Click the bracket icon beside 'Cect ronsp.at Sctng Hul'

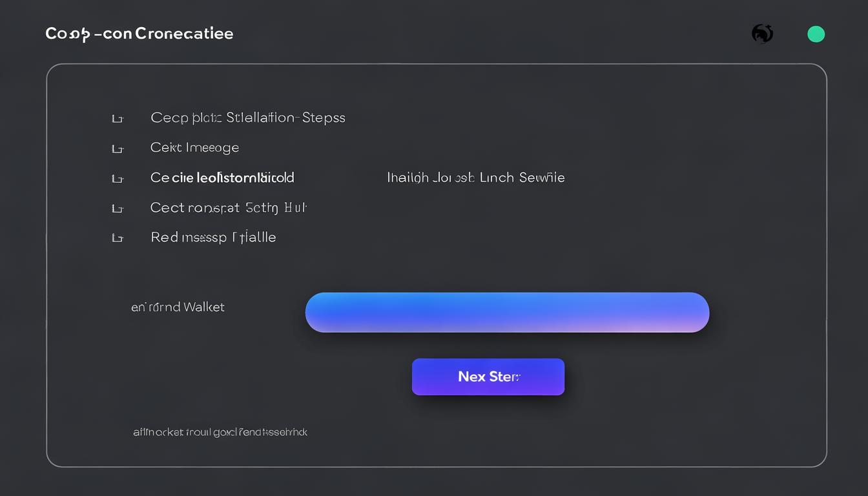coord(117,209)
